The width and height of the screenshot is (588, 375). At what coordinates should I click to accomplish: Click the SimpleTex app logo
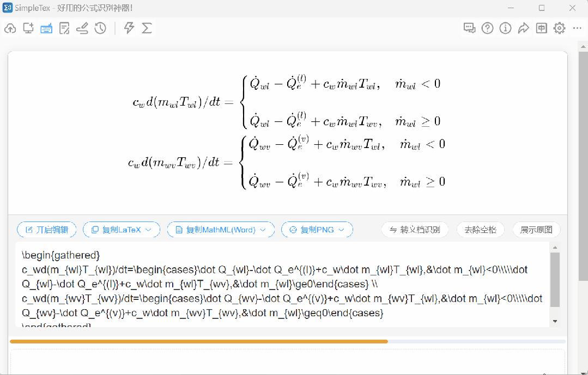coord(8,8)
